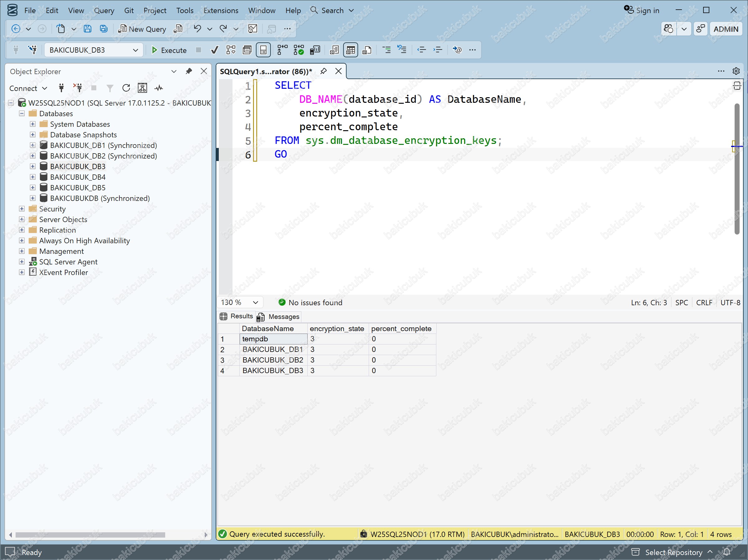Screen dimensions: 748x560
Task: Open the Query menu
Action: click(x=104, y=11)
